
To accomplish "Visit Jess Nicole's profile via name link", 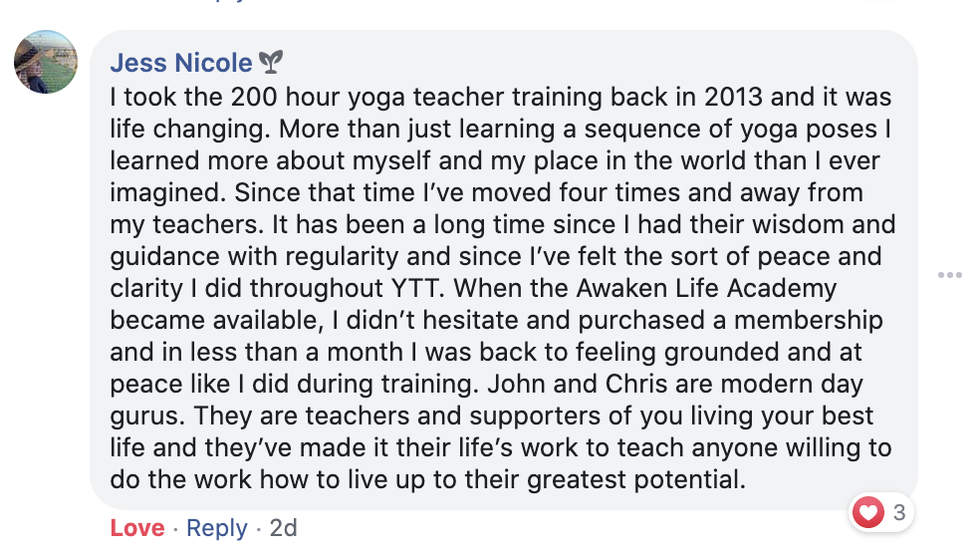I will point(181,63).
